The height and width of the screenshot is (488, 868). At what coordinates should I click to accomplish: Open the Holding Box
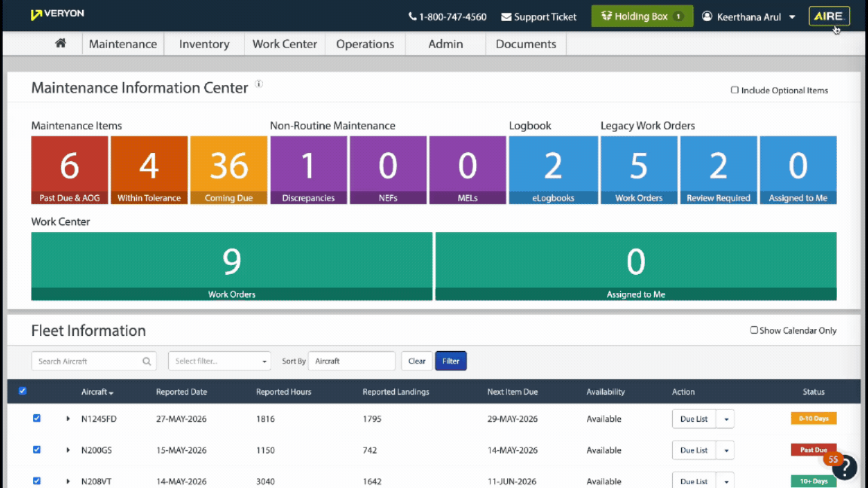[x=642, y=16]
